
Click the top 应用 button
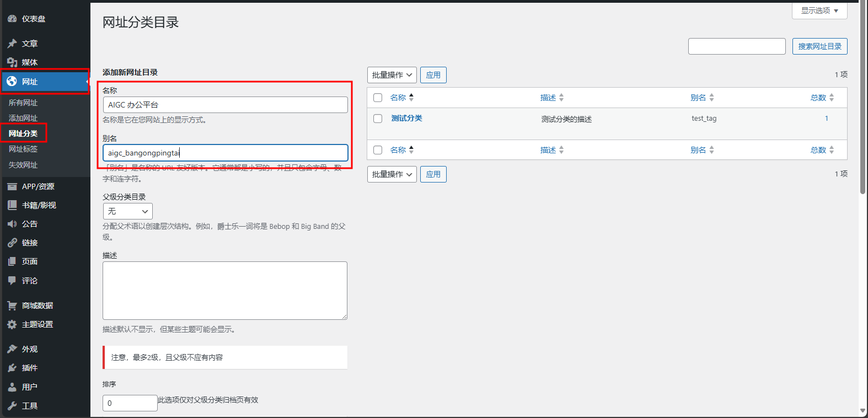(433, 75)
